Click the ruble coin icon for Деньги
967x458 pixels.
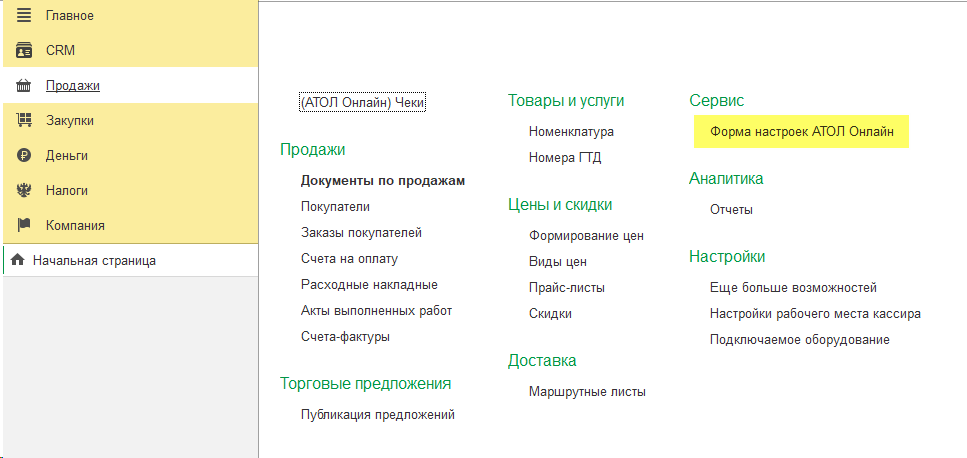pyautogui.click(x=23, y=155)
